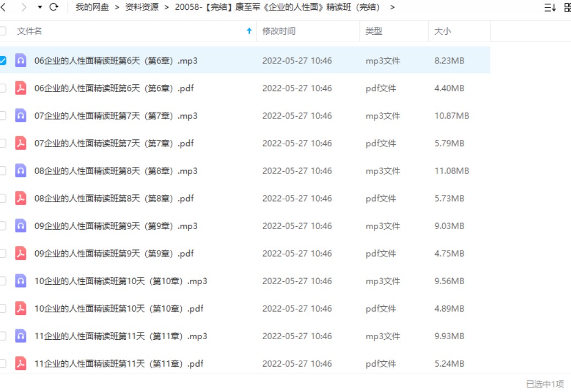The width and height of the screenshot is (571, 392).
Task: Select file name 08企业的人性面精读班第8天（第8章）.mp3
Action: (116, 171)
